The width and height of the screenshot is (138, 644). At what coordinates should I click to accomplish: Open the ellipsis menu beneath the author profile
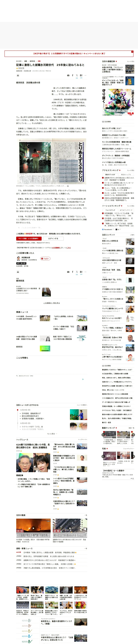(85, 272)
